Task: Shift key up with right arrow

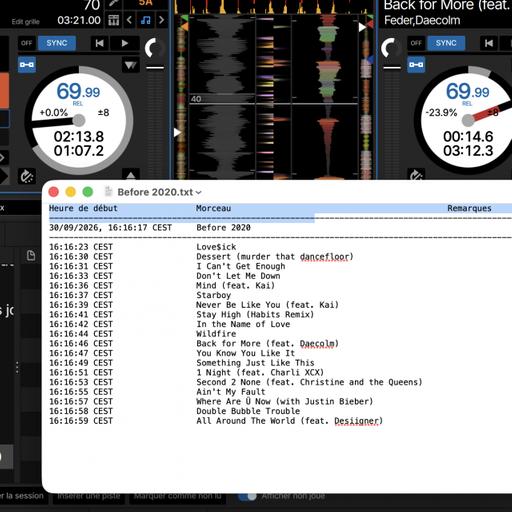Action: click(x=162, y=20)
